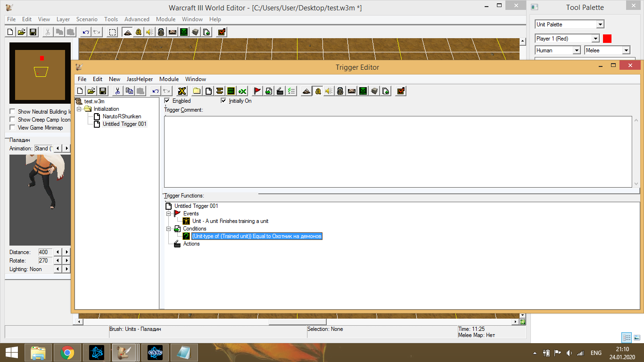
Task: Save icon in World Editor main toolbar
Action: tap(33, 32)
